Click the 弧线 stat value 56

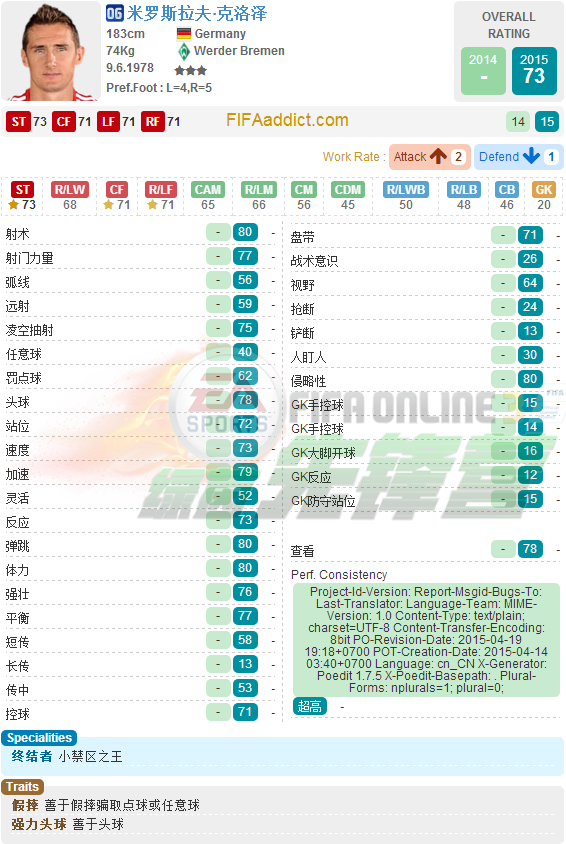[245, 280]
